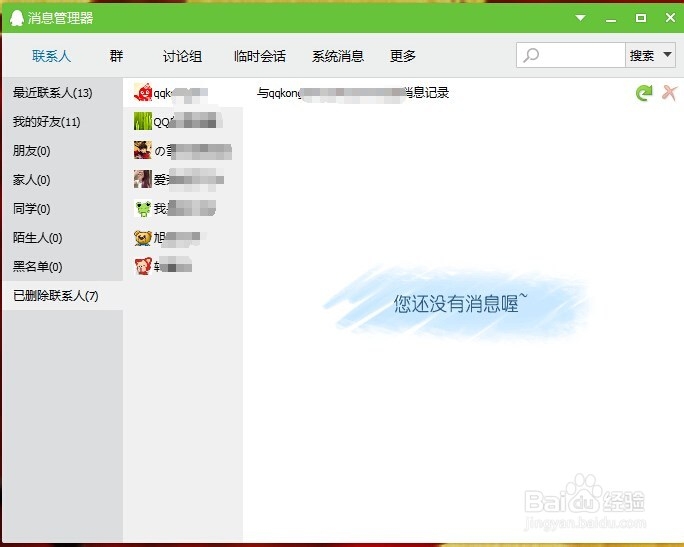Expand the 搜索 dropdown arrow
This screenshot has width=684, height=547.
(x=667, y=55)
